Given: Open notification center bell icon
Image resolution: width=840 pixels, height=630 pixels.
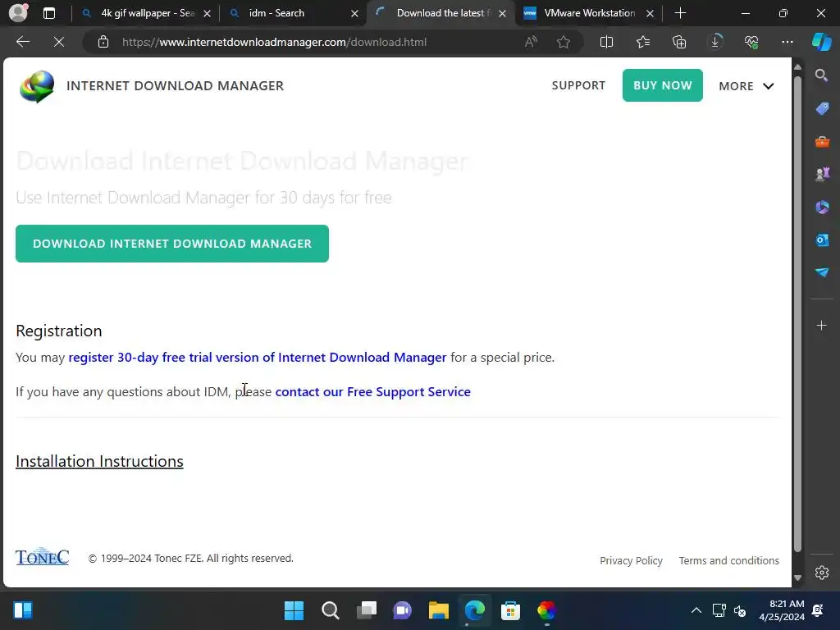Looking at the screenshot, I should [818, 610].
